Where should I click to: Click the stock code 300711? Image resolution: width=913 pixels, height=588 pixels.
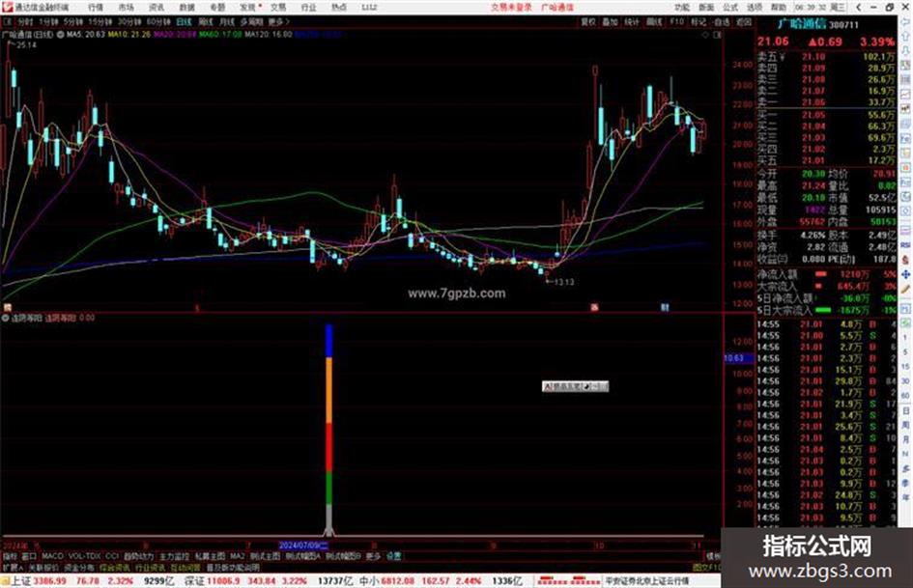pos(843,25)
